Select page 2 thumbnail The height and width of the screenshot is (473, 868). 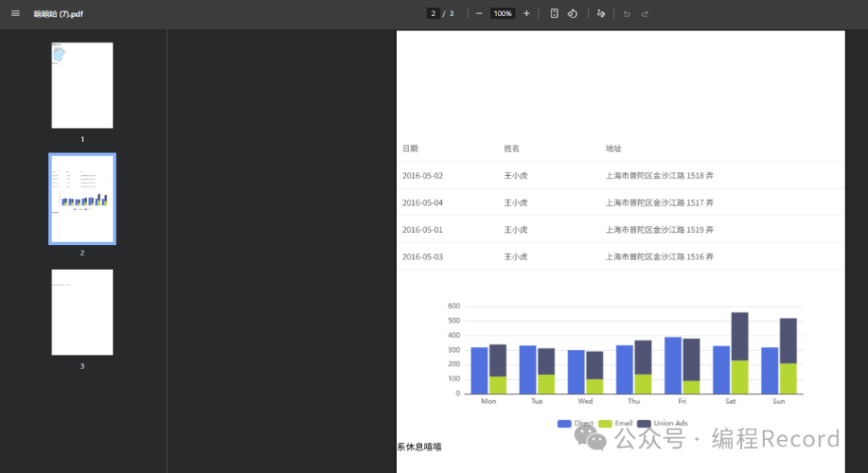point(82,198)
